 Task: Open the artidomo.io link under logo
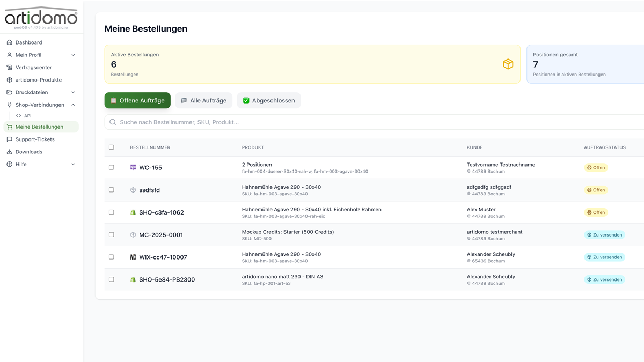pyautogui.click(x=57, y=27)
